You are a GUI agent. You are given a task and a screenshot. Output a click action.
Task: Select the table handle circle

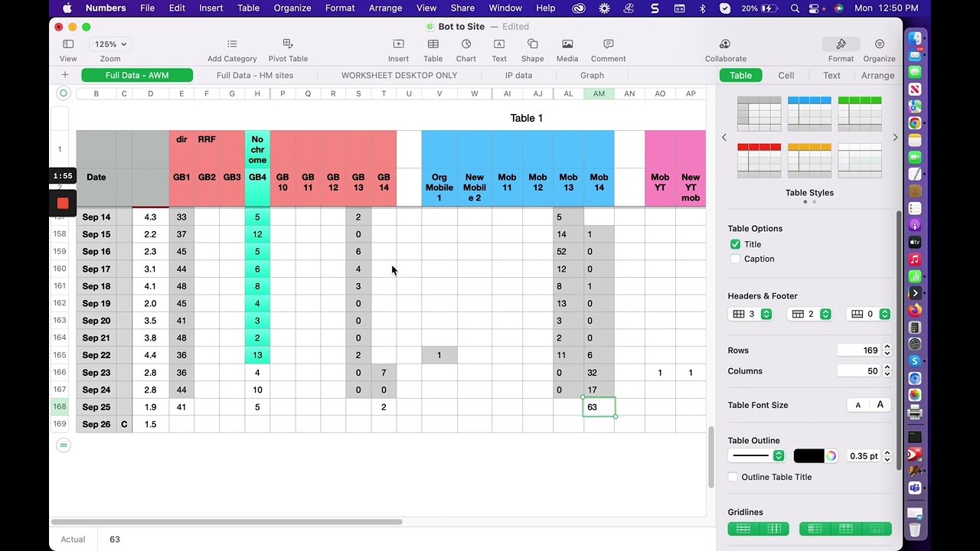click(x=64, y=93)
